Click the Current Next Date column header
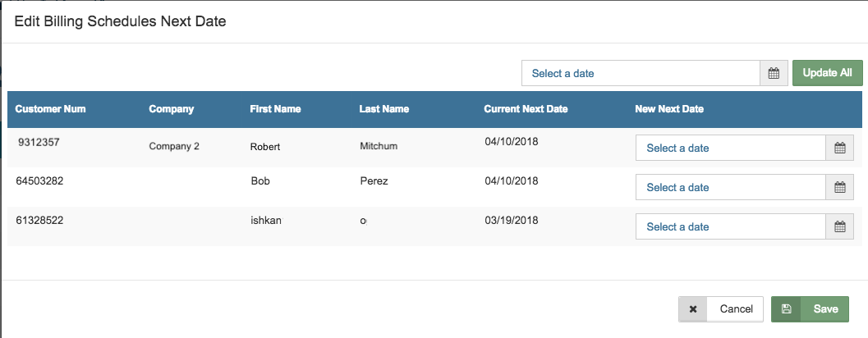 (x=526, y=109)
